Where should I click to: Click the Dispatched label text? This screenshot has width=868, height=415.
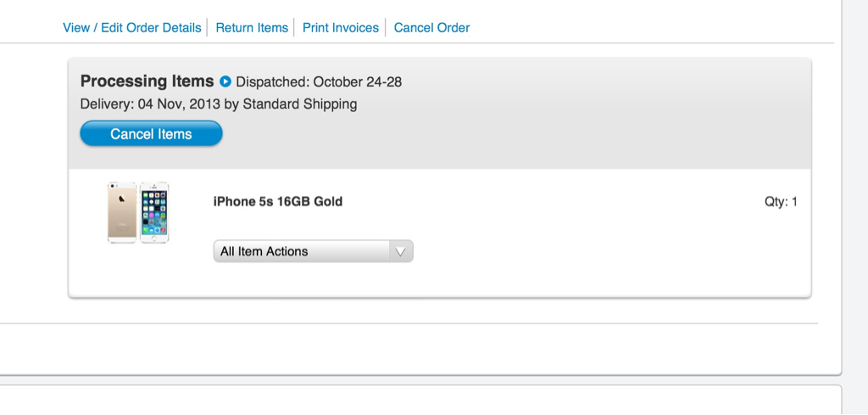[x=272, y=82]
